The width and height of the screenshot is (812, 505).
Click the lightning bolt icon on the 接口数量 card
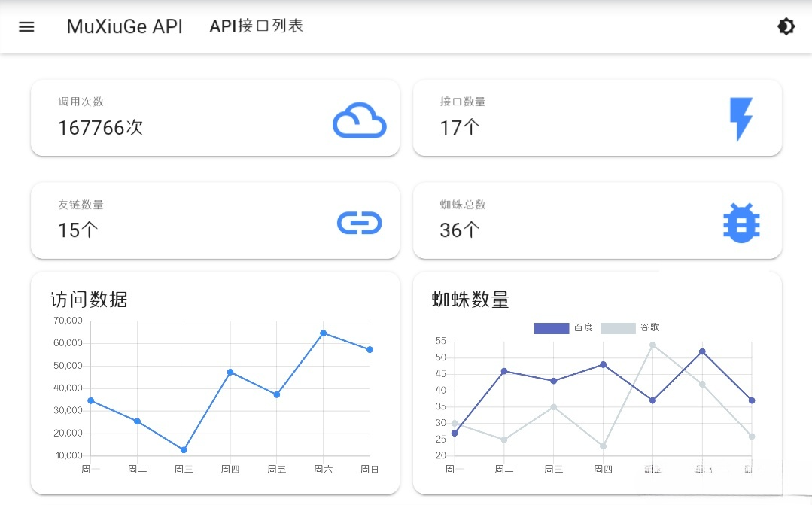pos(741,118)
